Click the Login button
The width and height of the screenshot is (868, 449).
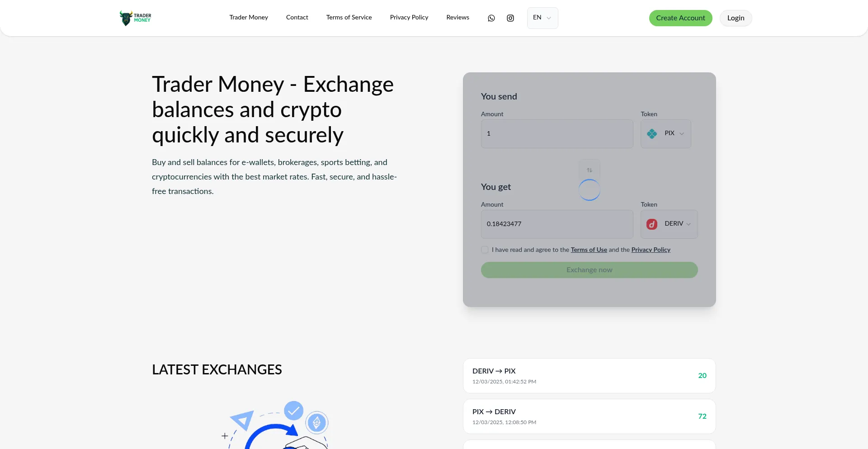(736, 18)
